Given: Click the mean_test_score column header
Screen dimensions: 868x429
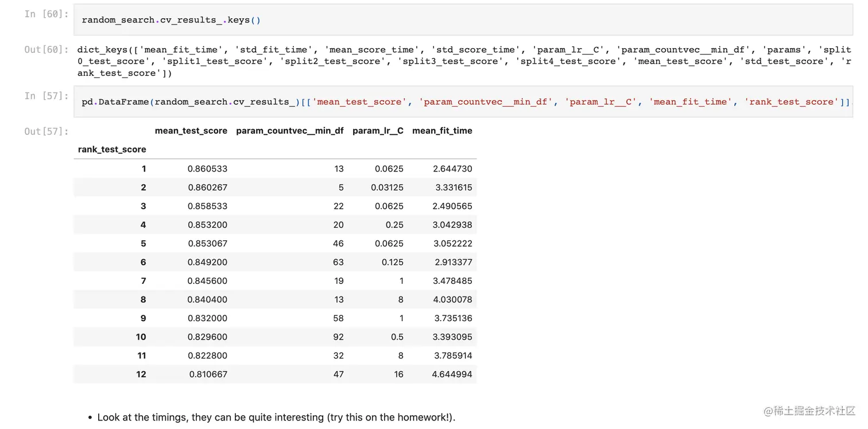Looking at the screenshot, I should pos(191,131).
